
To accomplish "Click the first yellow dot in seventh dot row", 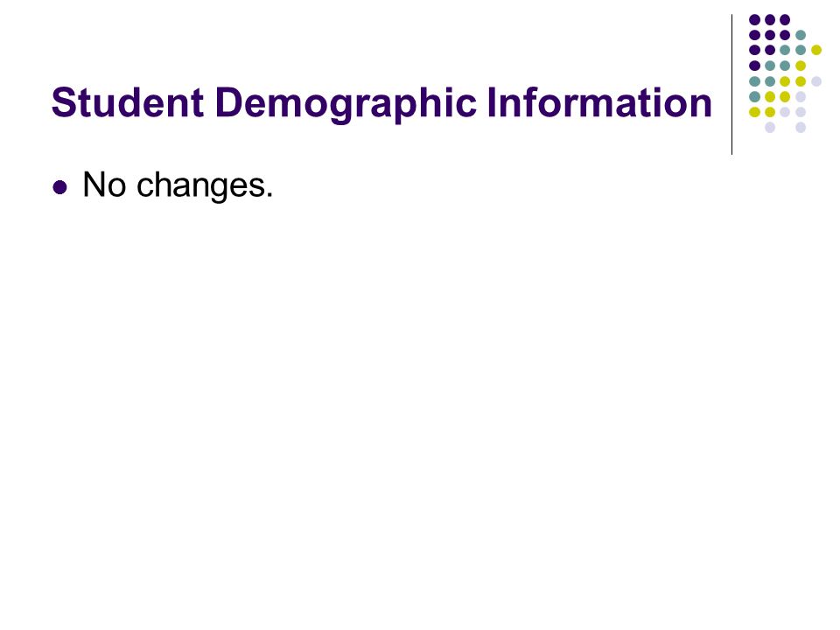I will (x=755, y=112).
